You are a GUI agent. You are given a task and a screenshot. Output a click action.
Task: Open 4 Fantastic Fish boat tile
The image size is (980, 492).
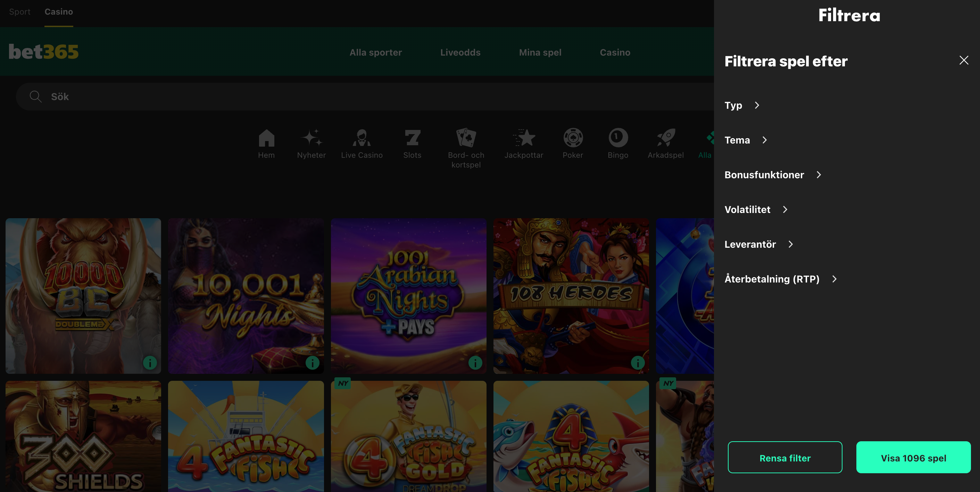[246, 436]
